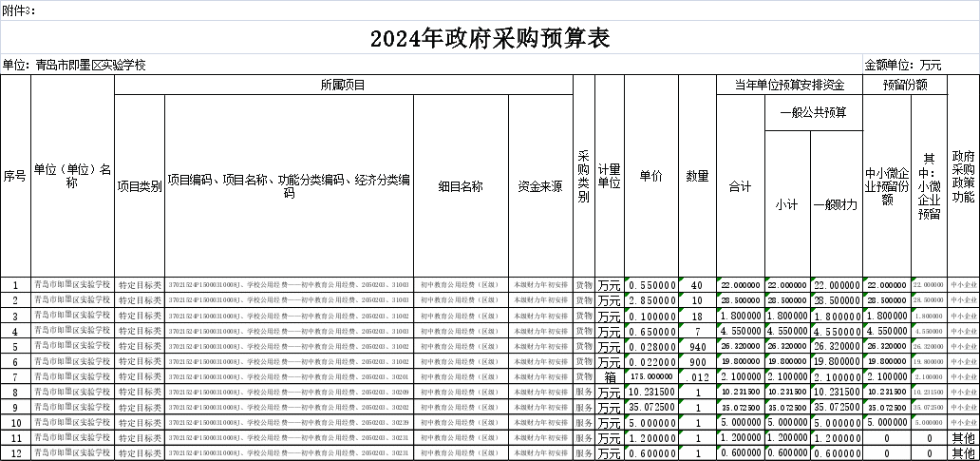Click the "所属项目" merged header

pos(343,86)
